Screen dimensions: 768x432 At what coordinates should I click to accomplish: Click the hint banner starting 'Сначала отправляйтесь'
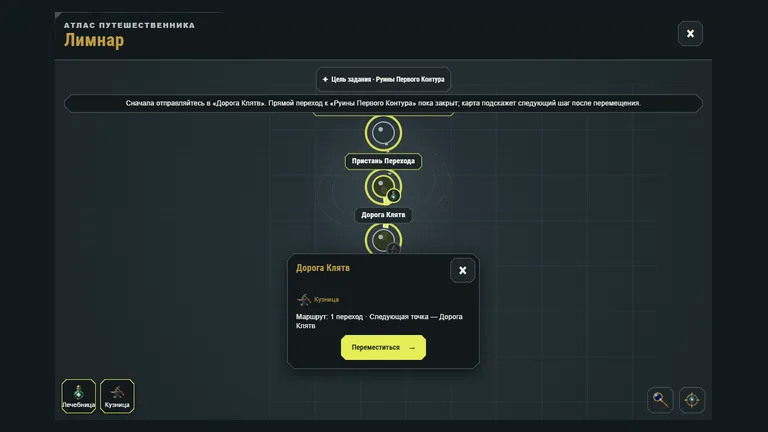point(383,103)
